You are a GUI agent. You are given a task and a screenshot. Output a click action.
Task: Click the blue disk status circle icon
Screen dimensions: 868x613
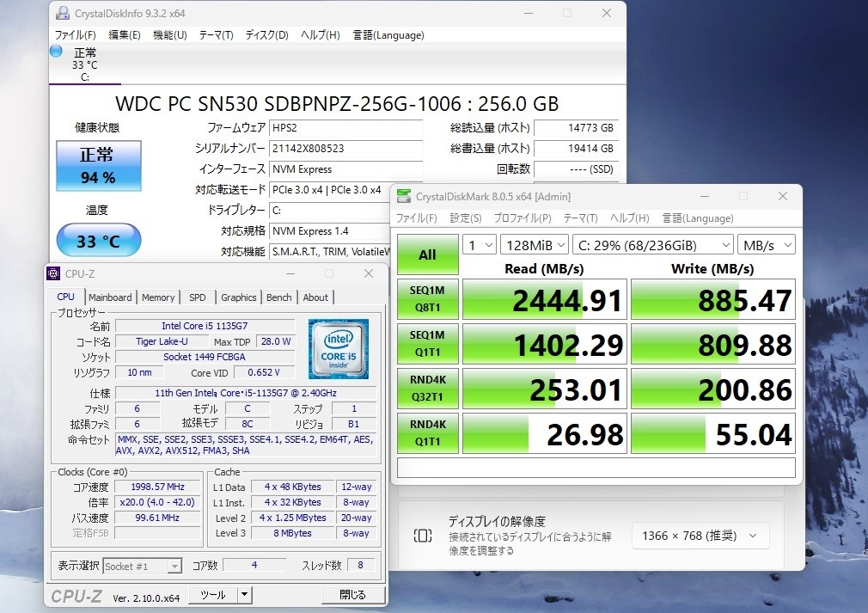pyautogui.click(x=56, y=51)
